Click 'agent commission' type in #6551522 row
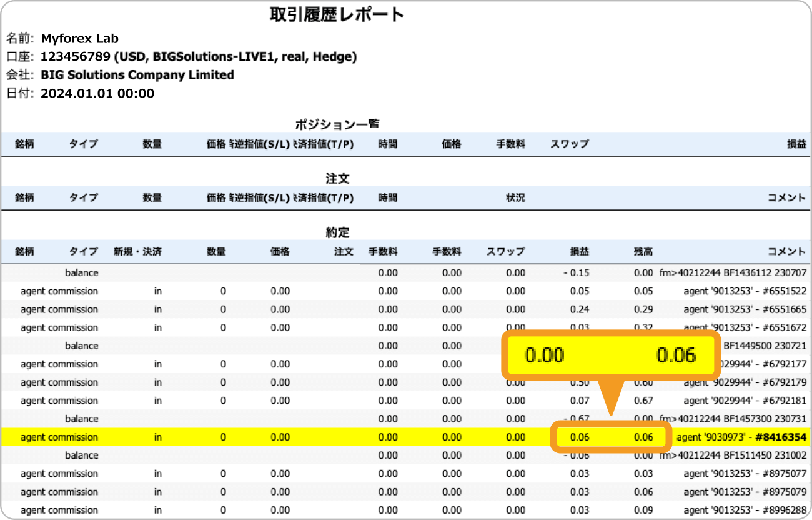Screen dimensions: 812x520 59,291
